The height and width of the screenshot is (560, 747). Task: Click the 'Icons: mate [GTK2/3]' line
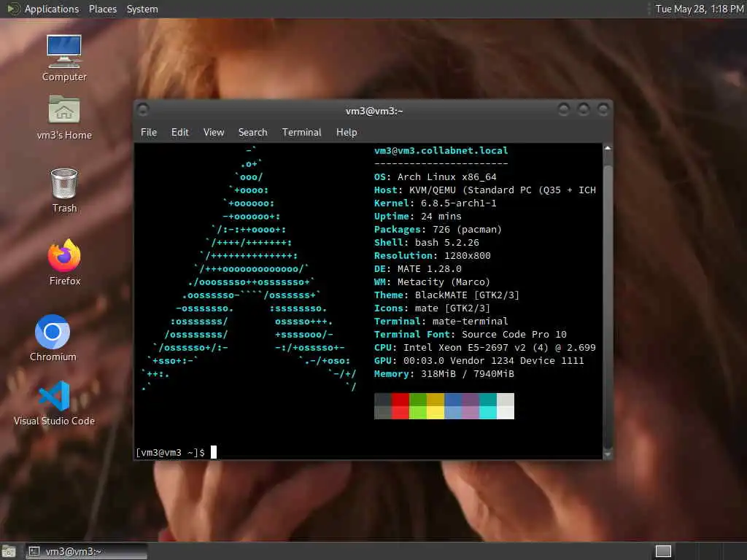tap(432, 308)
